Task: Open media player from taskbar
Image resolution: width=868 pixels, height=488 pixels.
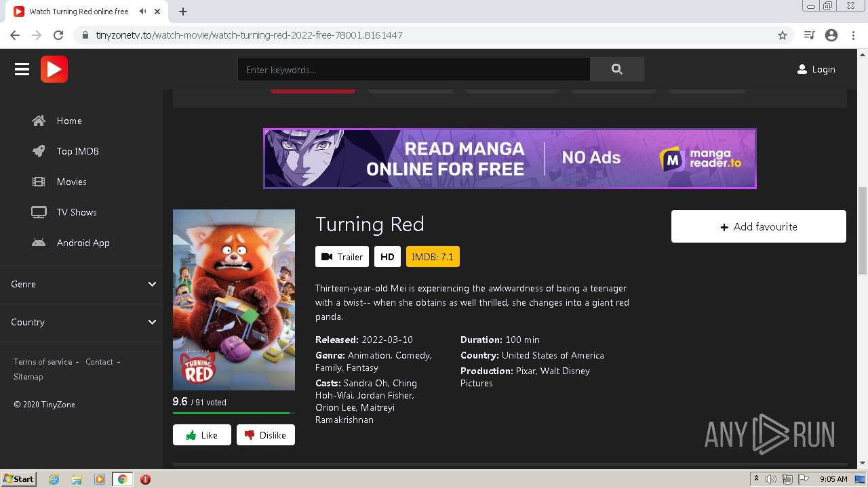Action: [100, 479]
